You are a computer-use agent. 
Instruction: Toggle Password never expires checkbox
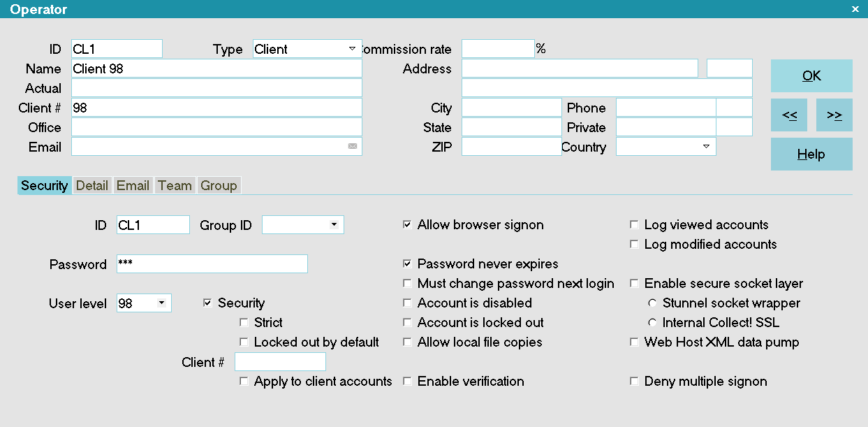[x=407, y=264]
